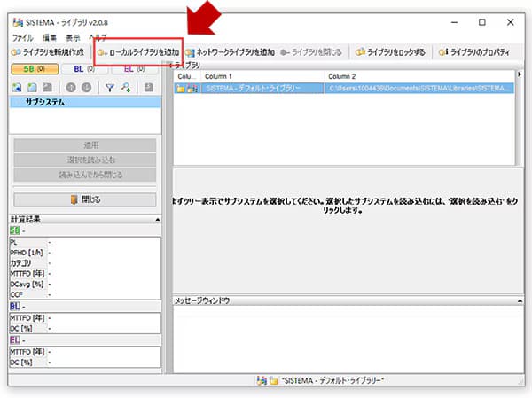Screen dimensions: 532x398
Task: Click the library path cell in Column 2
Action: (419, 89)
